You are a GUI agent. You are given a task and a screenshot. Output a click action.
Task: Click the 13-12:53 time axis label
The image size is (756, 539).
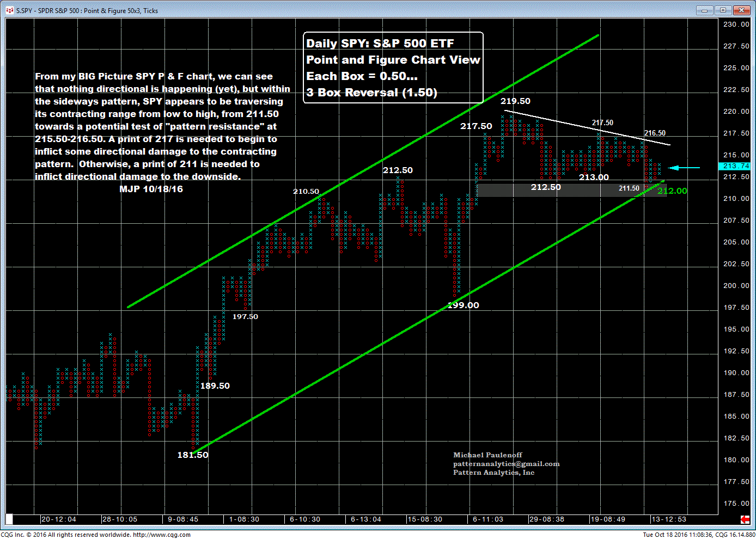coord(669,519)
